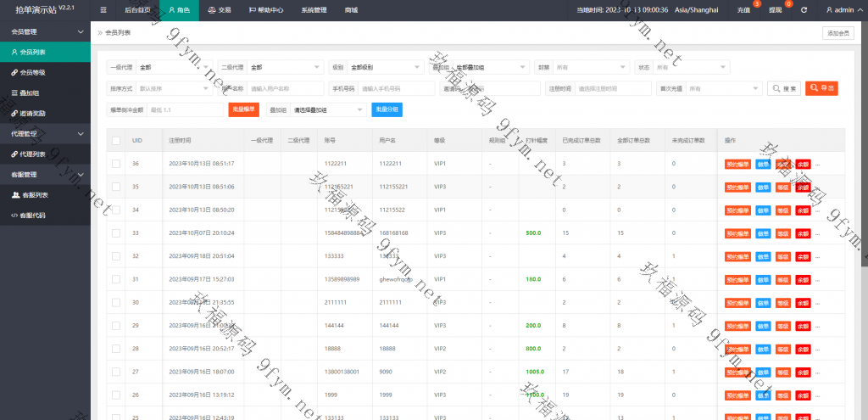Open 会员等级 in the sidebar
The width and height of the screenshot is (868, 420).
click(46, 73)
